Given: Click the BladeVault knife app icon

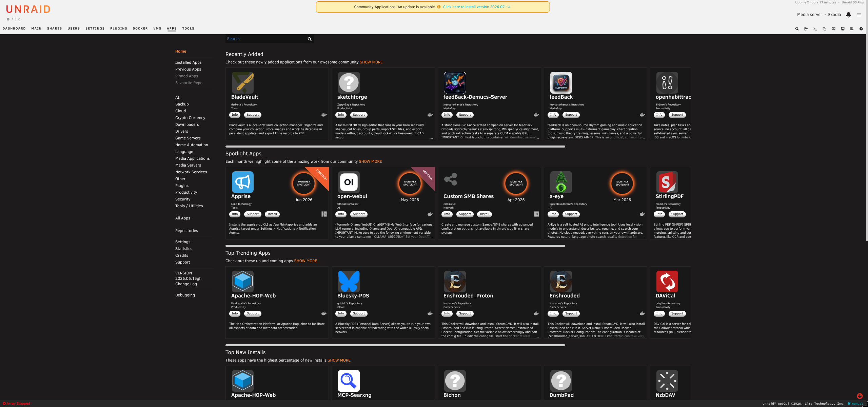Looking at the screenshot, I should [242, 82].
